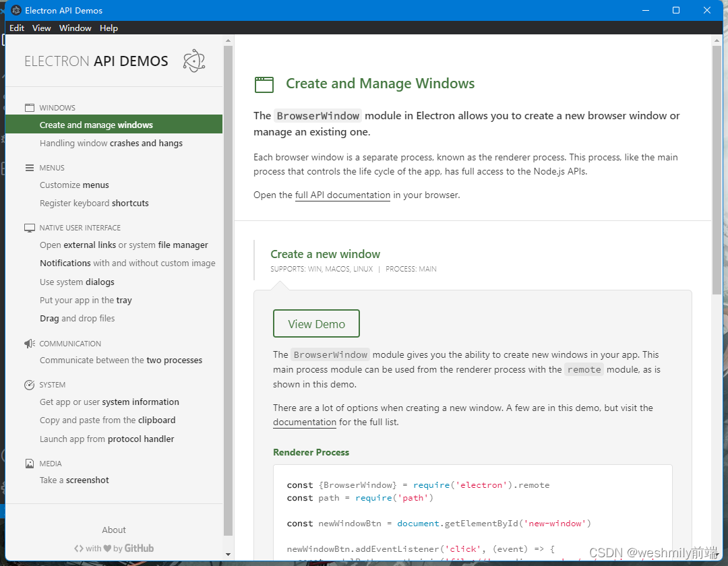The width and height of the screenshot is (728, 566).
Task: Click the Media picture icon
Action: (x=29, y=464)
